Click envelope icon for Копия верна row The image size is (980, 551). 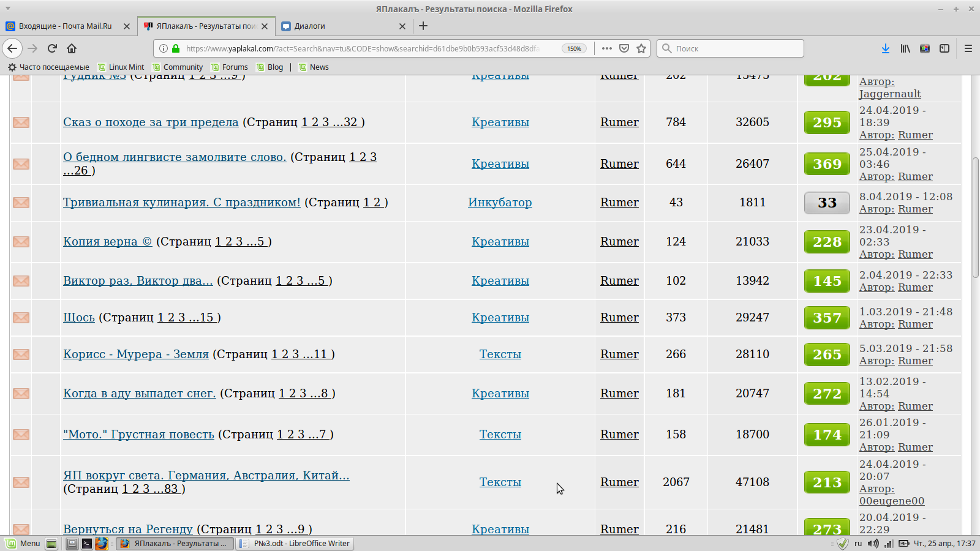21,242
